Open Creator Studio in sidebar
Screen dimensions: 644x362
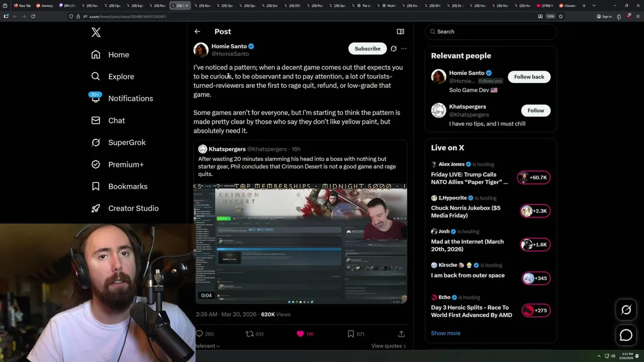[125, 208]
